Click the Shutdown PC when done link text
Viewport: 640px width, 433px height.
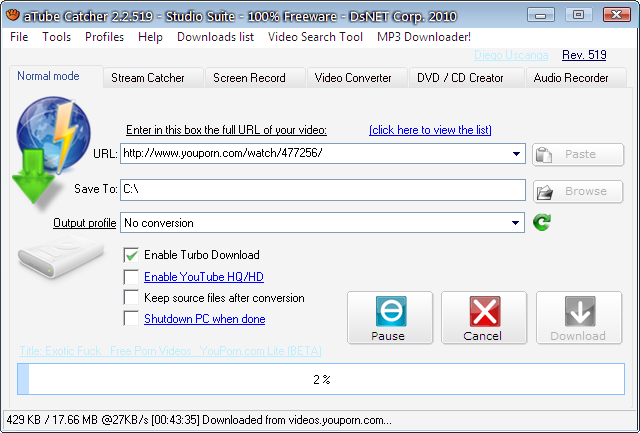(x=204, y=319)
